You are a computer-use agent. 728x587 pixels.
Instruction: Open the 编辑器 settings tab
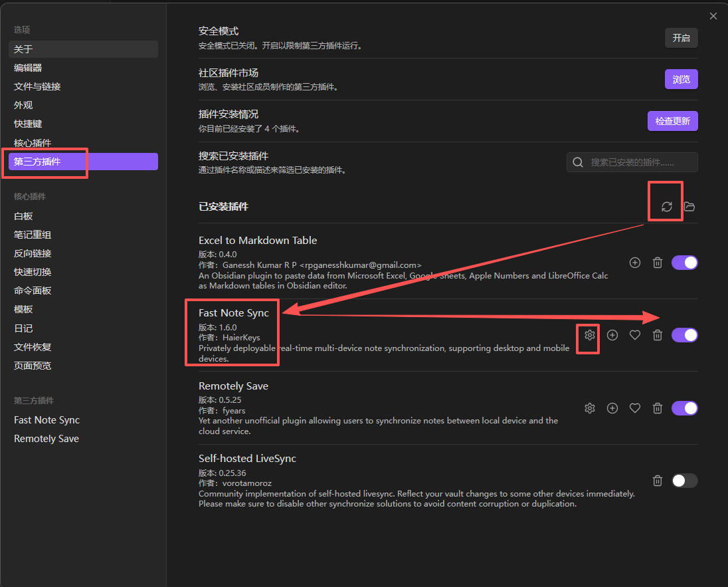coord(28,68)
